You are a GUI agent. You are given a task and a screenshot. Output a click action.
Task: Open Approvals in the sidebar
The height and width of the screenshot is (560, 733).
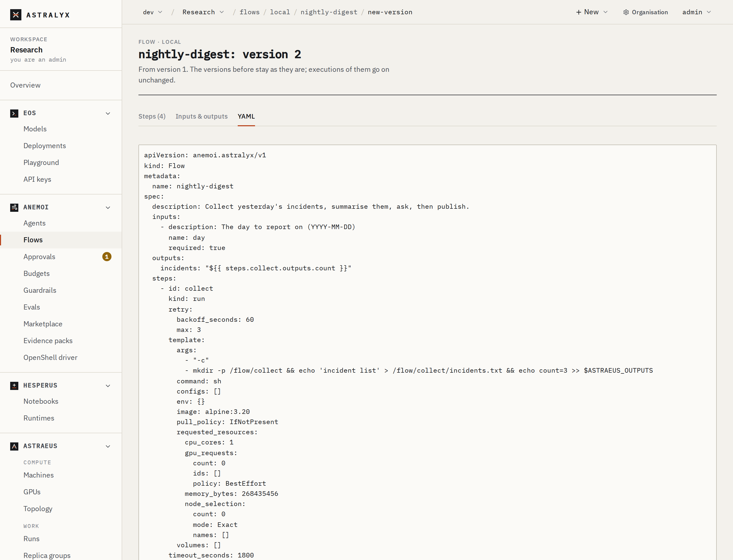click(39, 257)
